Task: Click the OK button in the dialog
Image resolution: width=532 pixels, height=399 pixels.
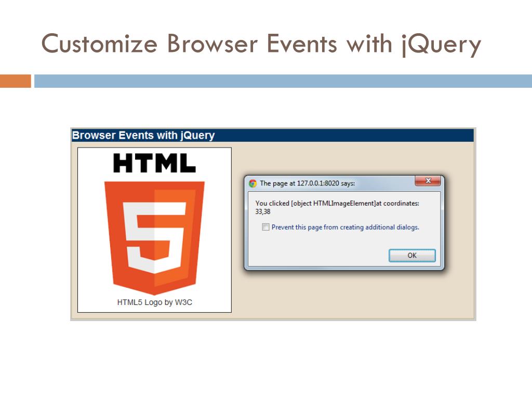Action: coord(412,256)
